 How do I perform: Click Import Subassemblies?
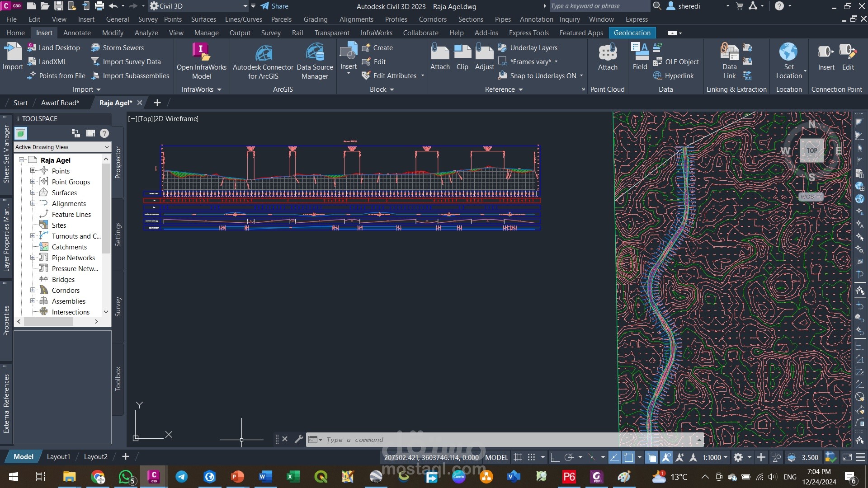point(130,75)
